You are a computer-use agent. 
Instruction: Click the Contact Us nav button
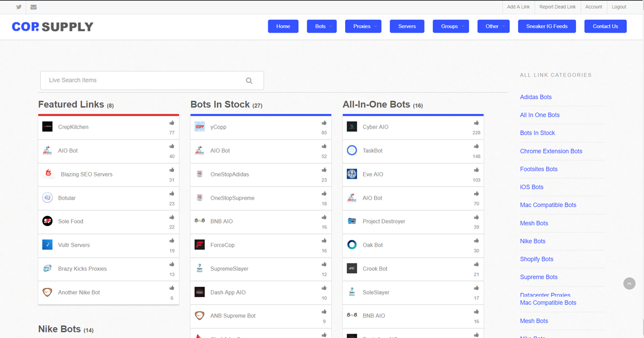605,26
